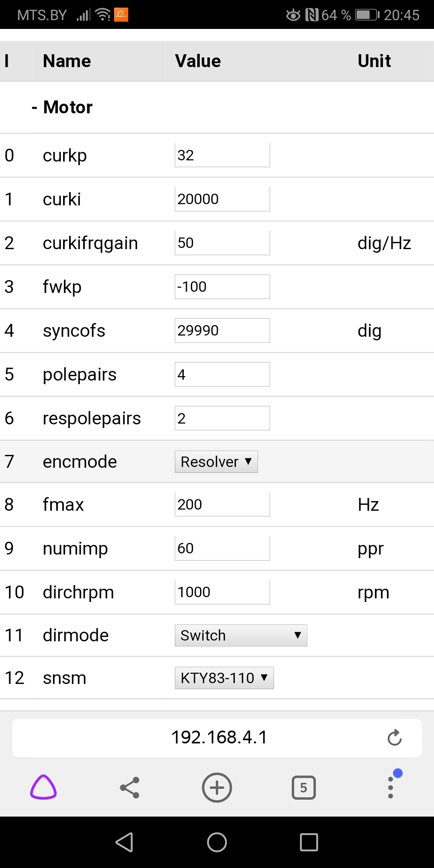Viewport: 434px width, 868px height.
Task: Focus the curki value input
Action: (x=222, y=199)
